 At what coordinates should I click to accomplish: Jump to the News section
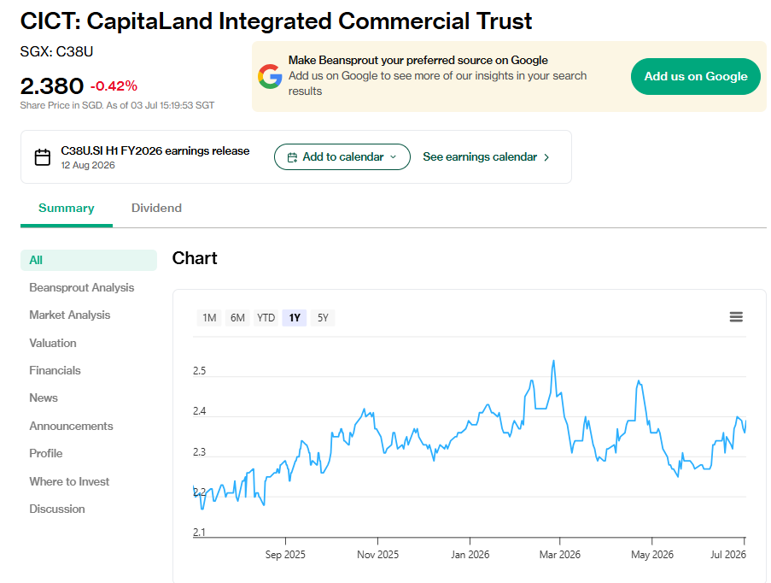pos(43,398)
